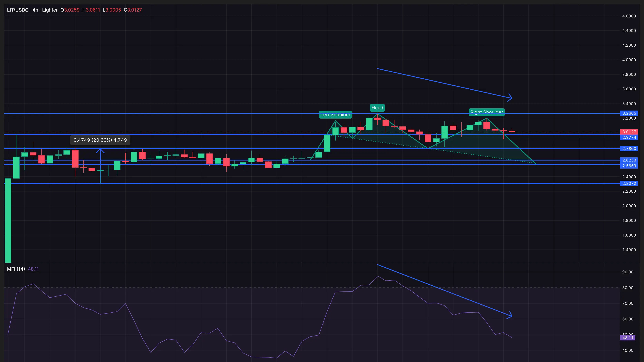Select the 2.5659 price level tag
Image resolution: width=644 pixels, height=362 pixels.
[629, 166]
